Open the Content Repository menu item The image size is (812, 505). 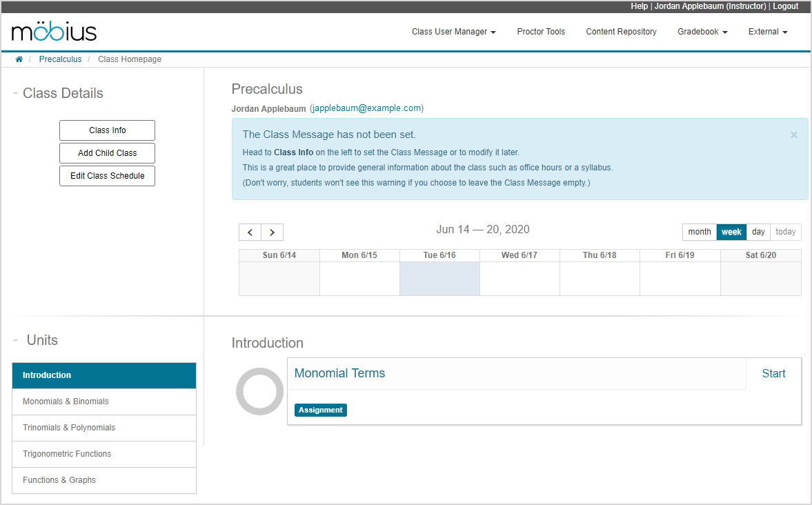point(621,32)
